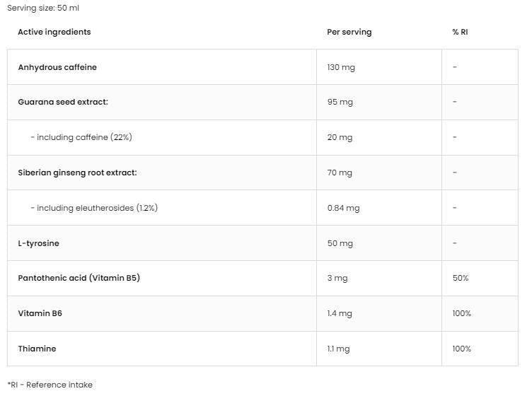The image size is (532, 396).
Task: Select the "Guarana seed extract:" ingredient name
Action: 63,102
